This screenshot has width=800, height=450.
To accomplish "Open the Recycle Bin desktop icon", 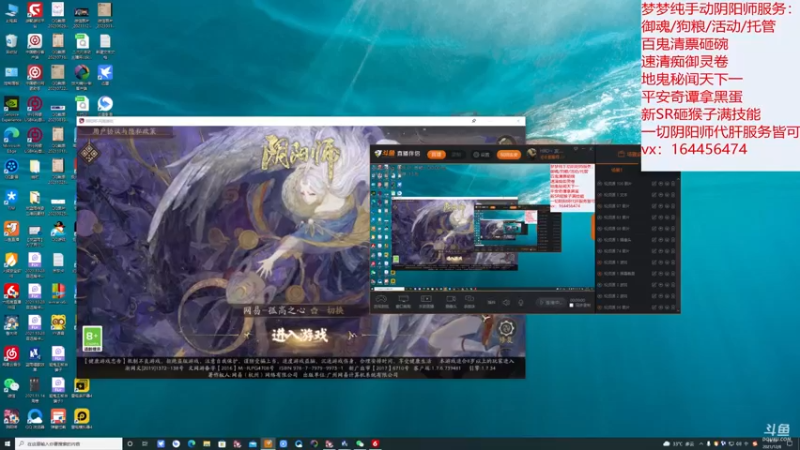I will click(x=11, y=44).
